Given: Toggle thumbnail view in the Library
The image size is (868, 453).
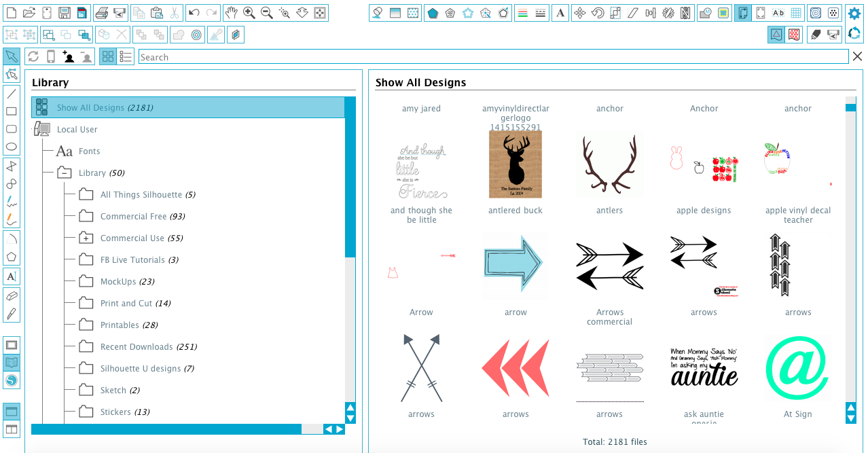Looking at the screenshot, I should pyautogui.click(x=107, y=56).
